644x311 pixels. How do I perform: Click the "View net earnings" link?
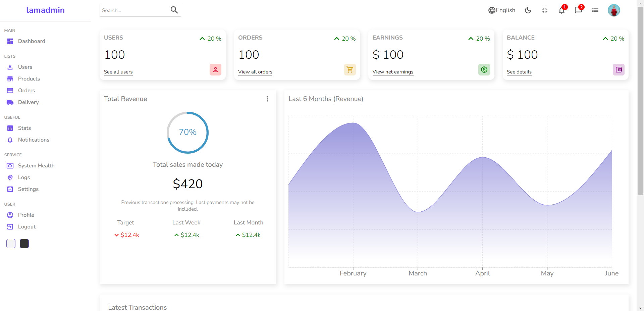click(393, 72)
